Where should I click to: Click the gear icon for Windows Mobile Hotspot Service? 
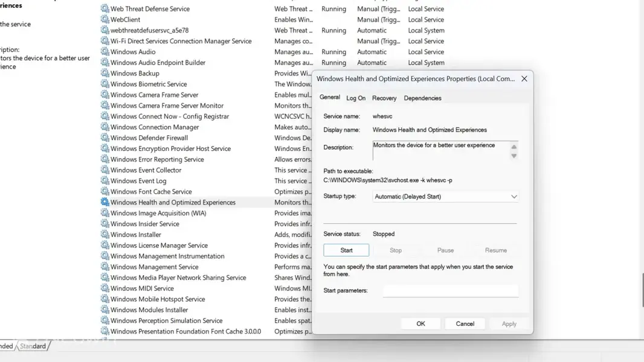point(105,299)
